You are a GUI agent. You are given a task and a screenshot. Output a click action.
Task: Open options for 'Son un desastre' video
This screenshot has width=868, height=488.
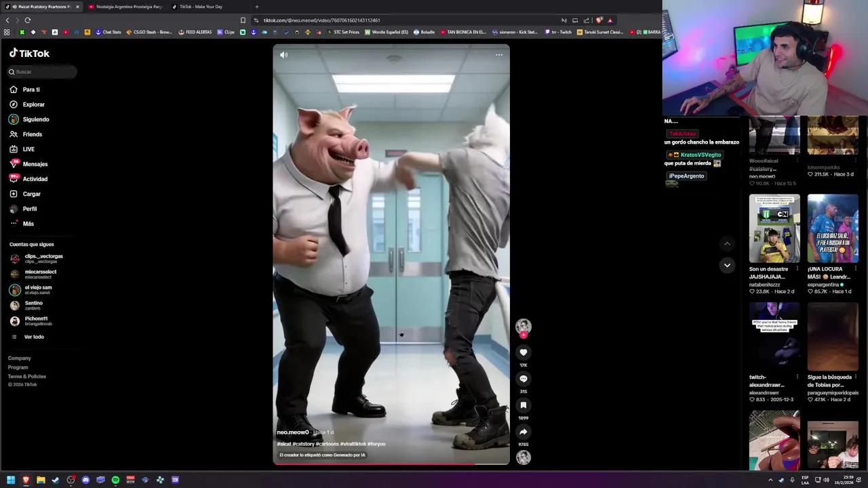tap(797, 269)
